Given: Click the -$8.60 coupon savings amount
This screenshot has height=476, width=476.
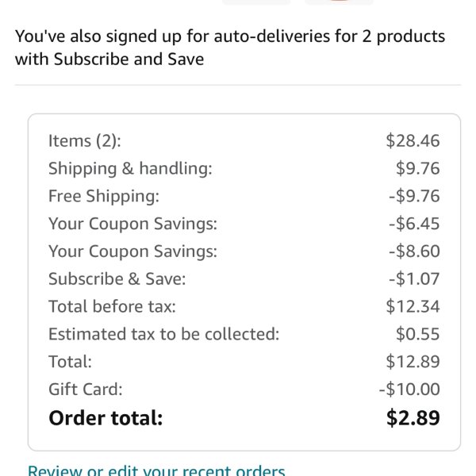Looking at the screenshot, I should 414,251.
